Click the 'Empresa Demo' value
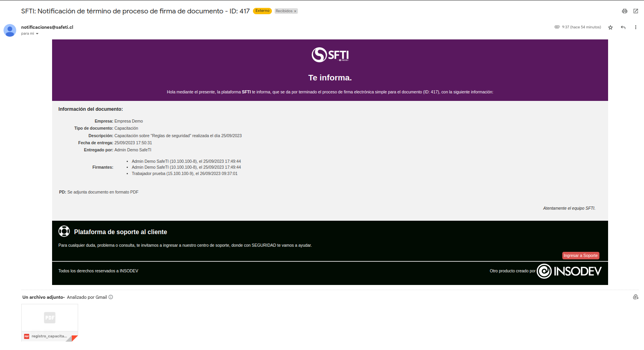 point(129,121)
